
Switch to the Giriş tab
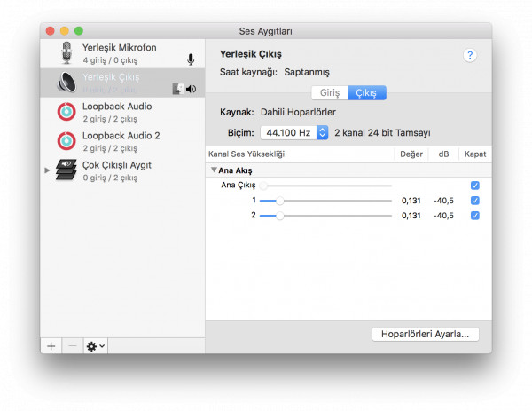[330, 92]
